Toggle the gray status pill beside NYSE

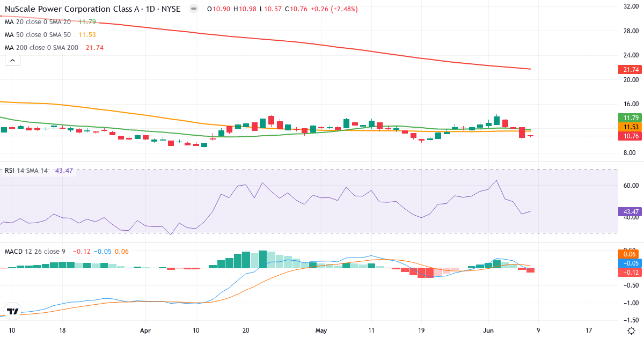click(194, 9)
